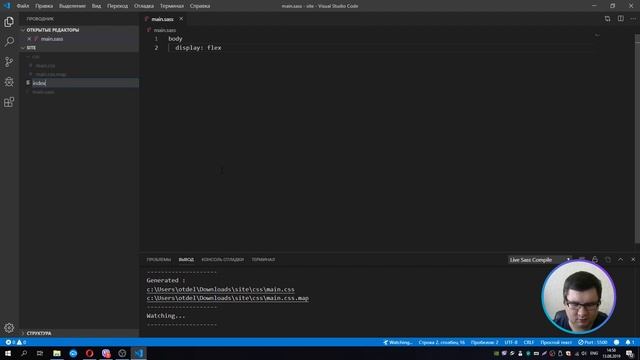Select language mode Простой текст
The height and width of the screenshot is (360, 640).
(556, 342)
